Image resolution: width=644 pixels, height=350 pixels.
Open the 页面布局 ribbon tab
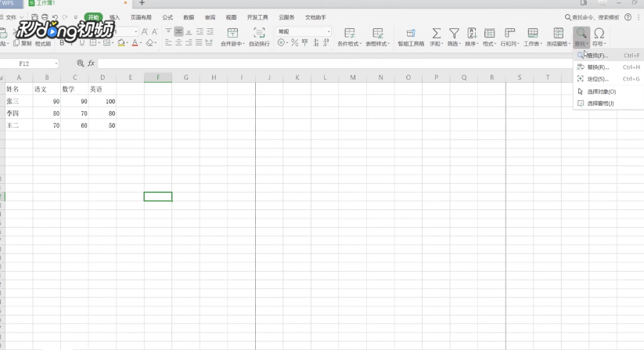141,17
